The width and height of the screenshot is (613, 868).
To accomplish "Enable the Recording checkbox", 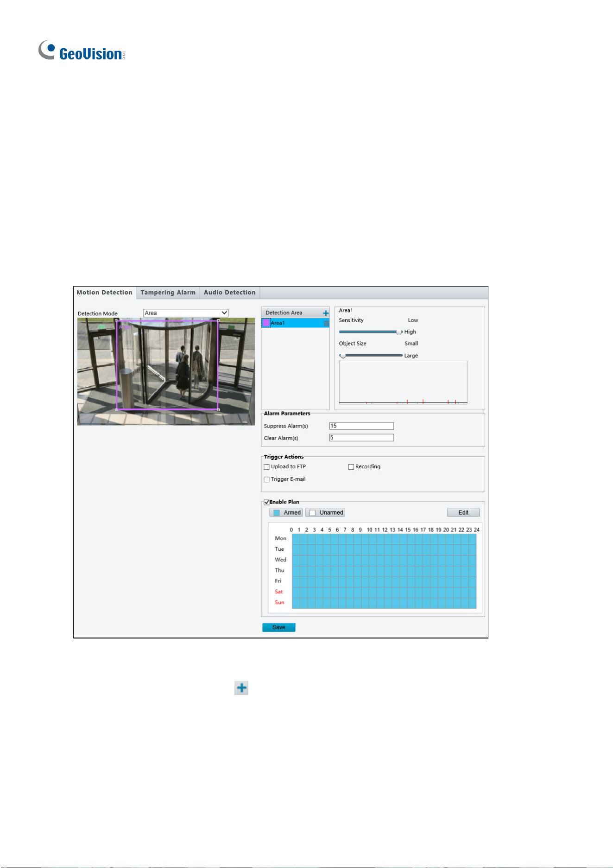I will pos(351,467).
